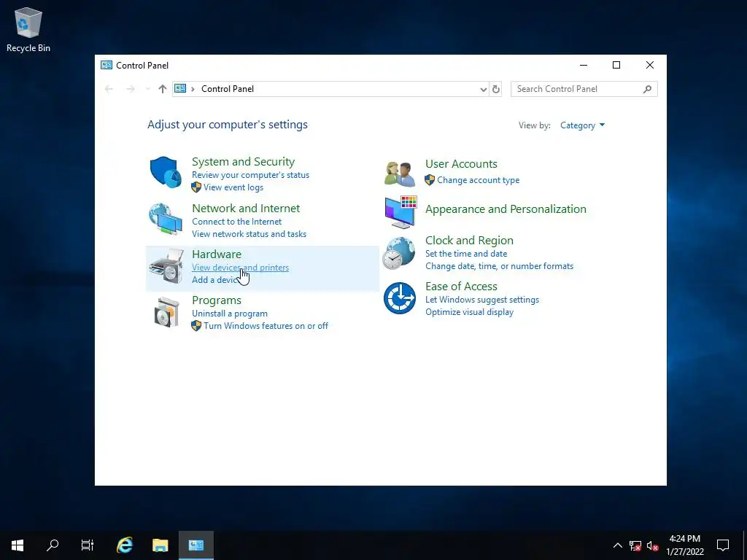Open Appearance and Personalization monitor icon

(x=401, y=212)
